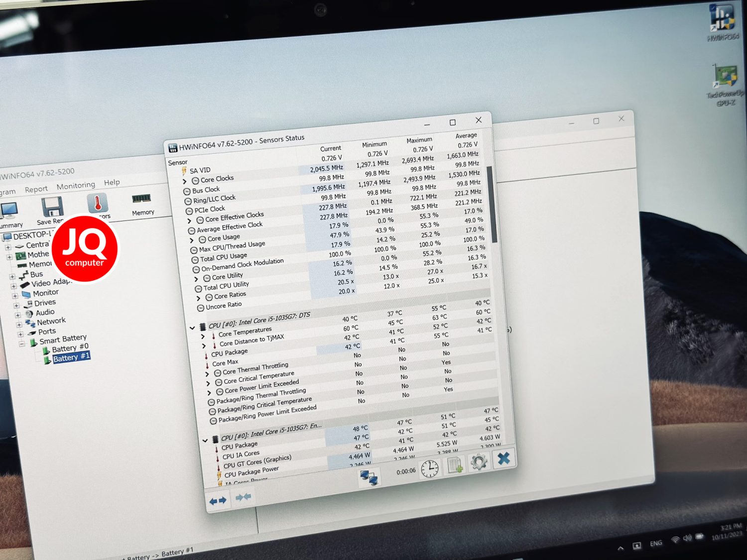Open the Report menu in the main window
The image size is (747, 560).
coord(36,189)
